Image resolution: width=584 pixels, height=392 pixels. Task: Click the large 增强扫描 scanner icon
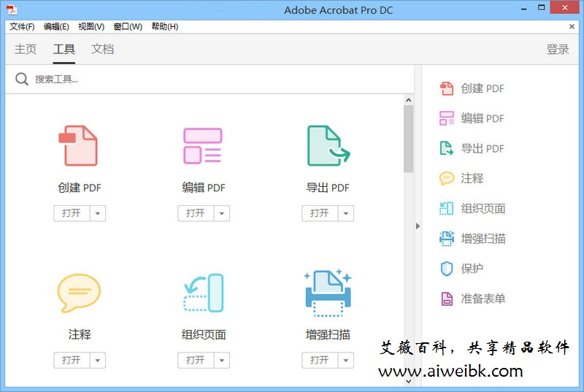328,293
